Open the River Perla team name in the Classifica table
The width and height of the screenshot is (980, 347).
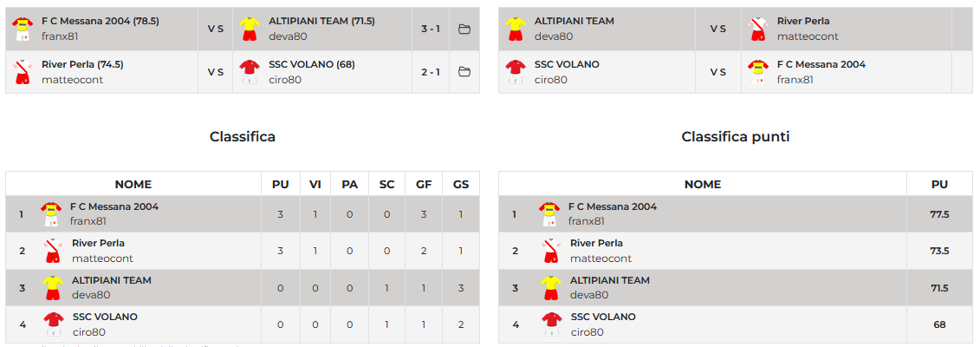pyautogui.click(x=98, y=244)
